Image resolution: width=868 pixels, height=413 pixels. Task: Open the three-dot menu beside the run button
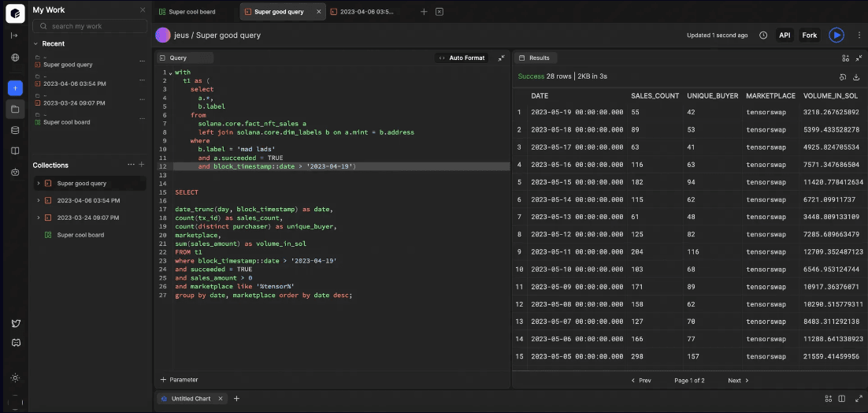[858, 35]
